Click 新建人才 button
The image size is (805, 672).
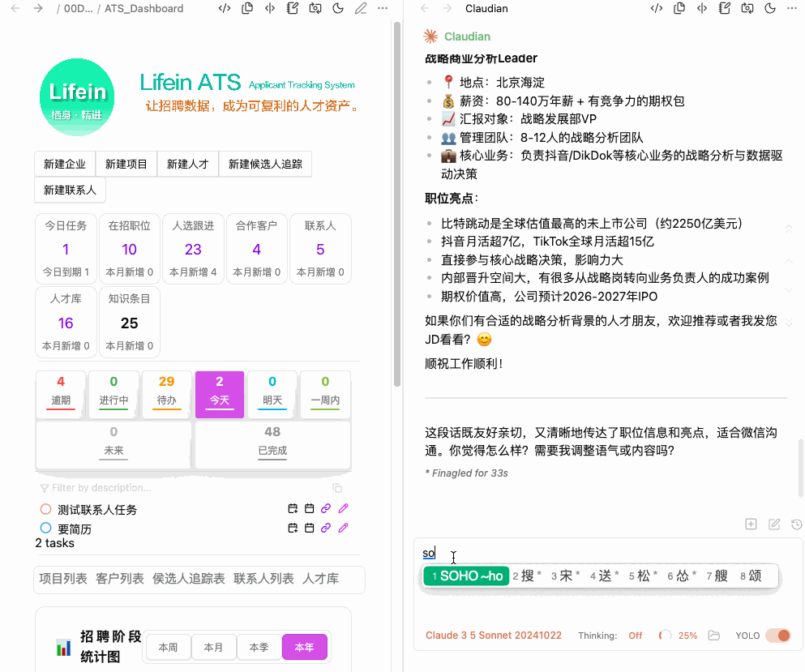point(188,164)
